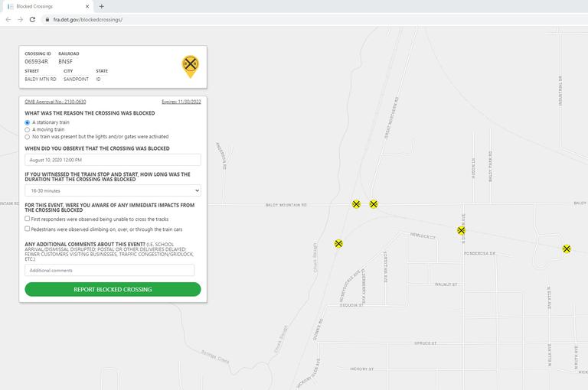This screenshot has height=390, width=588.
Task: Click the OMB Approval No. link
Action: [x=55, y=102]
